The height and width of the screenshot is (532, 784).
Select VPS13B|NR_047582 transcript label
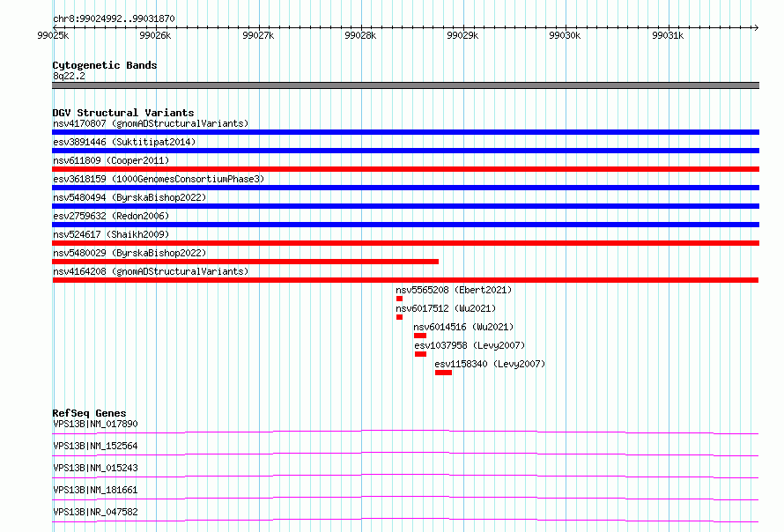tap(95, 512)
